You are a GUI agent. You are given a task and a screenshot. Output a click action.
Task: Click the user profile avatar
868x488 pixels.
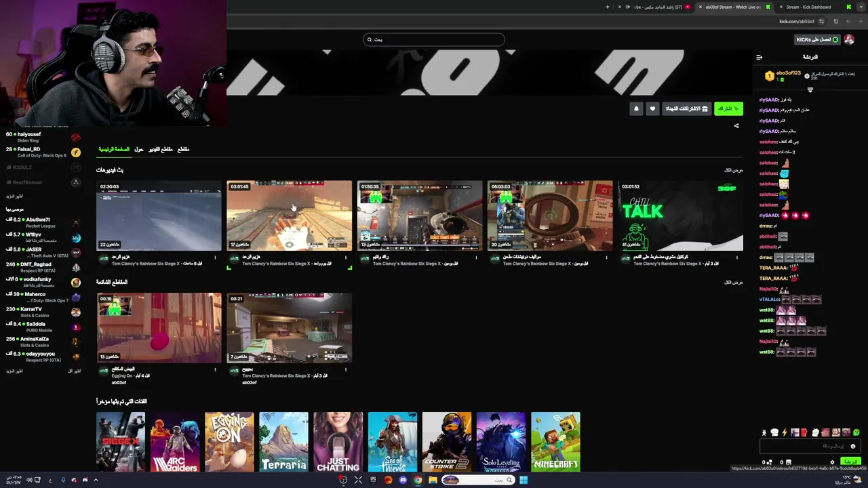coord(849,39)
